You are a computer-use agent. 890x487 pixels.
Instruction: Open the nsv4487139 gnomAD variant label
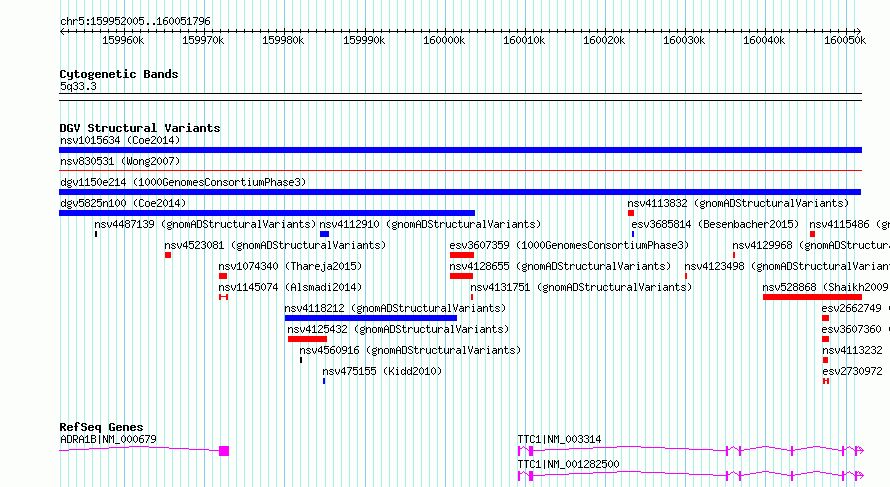(x=205, y=224)
